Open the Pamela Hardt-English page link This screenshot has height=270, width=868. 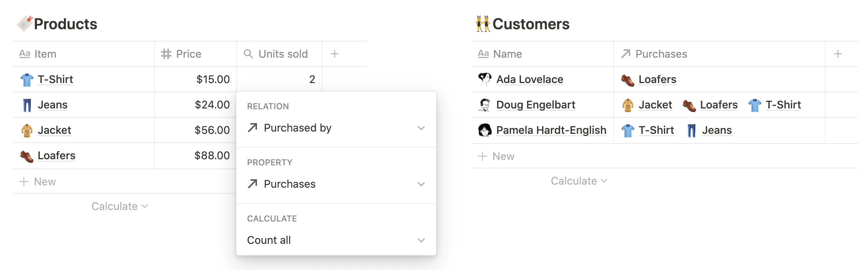pos(551,130)
